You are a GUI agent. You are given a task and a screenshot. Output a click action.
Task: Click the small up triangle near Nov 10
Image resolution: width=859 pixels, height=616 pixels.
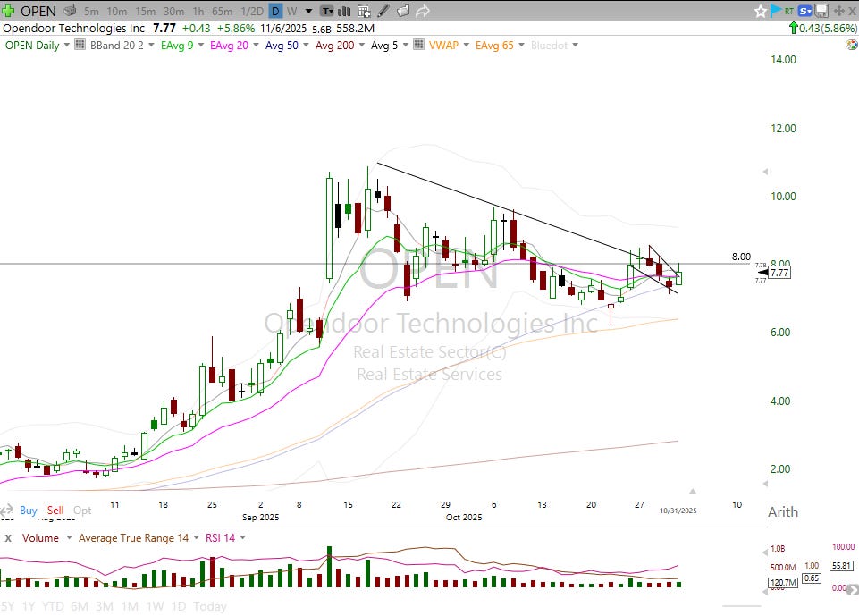693,491
